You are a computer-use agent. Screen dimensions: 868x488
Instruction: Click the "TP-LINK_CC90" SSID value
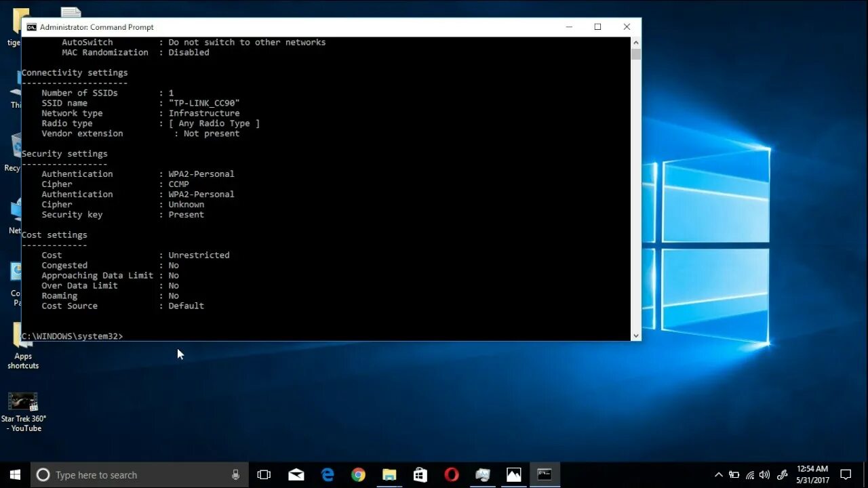[x=204, y=103]
